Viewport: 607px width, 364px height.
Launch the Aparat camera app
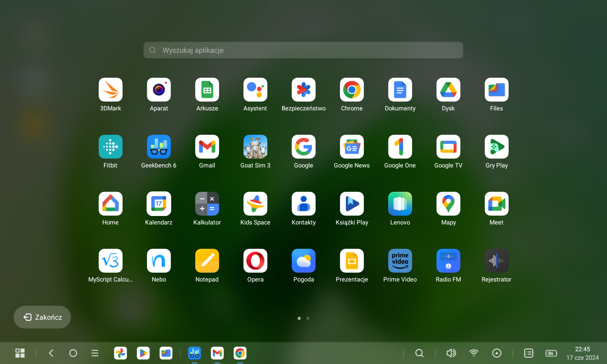[x=159, y=90]
